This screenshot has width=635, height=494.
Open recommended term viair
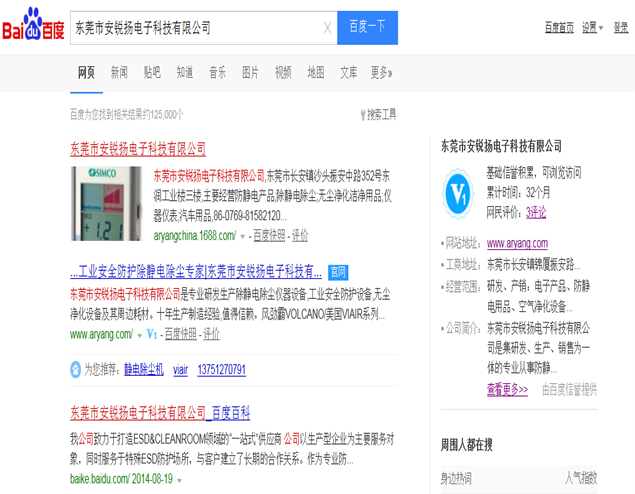(180, 370)
